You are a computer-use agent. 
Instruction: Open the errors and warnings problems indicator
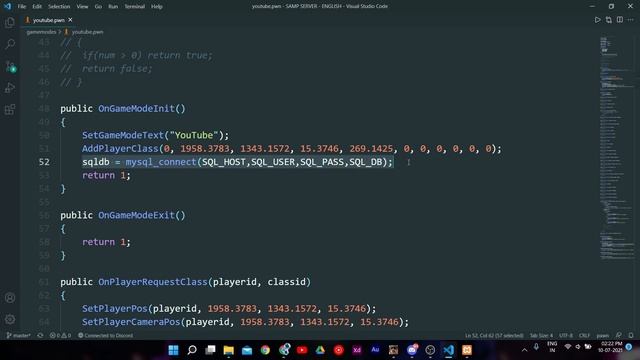coord(60,336)
